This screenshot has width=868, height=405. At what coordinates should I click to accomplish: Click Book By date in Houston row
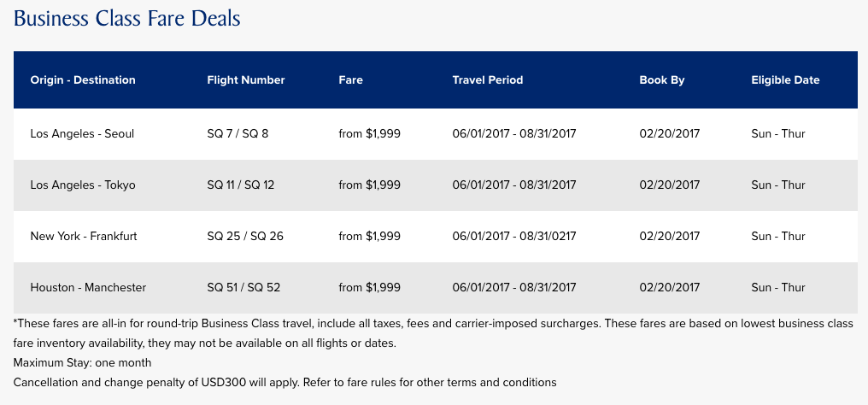click(x=669, y=287)
